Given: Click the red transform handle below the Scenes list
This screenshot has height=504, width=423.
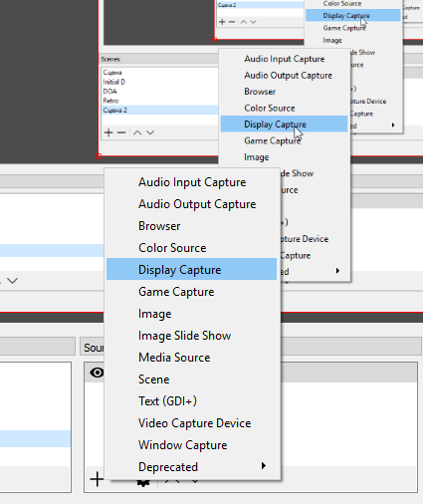Looking at the screenshot, I should (99, 156).
